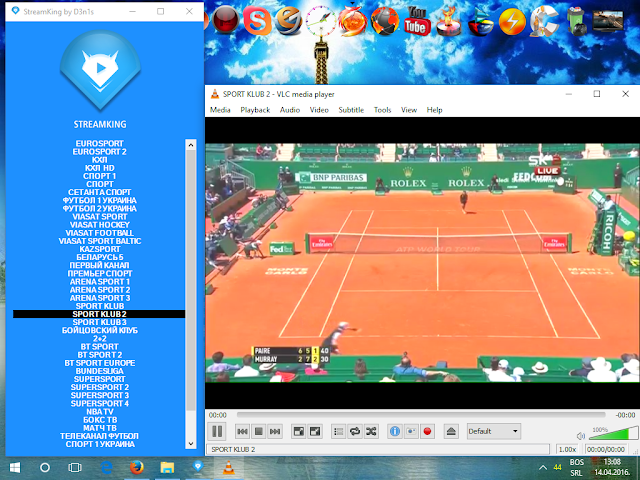Skip to previous media in VLC
The width and height of the screenshot is (640, 480).
(242, 431)
